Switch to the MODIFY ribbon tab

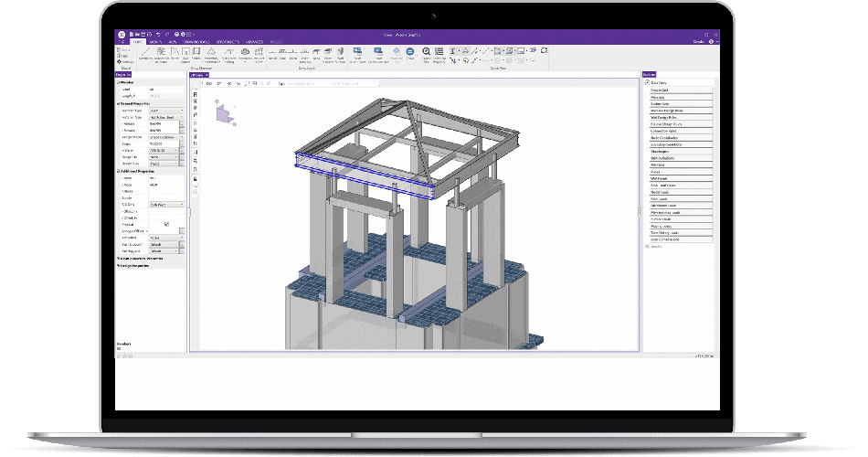point(155,42)
